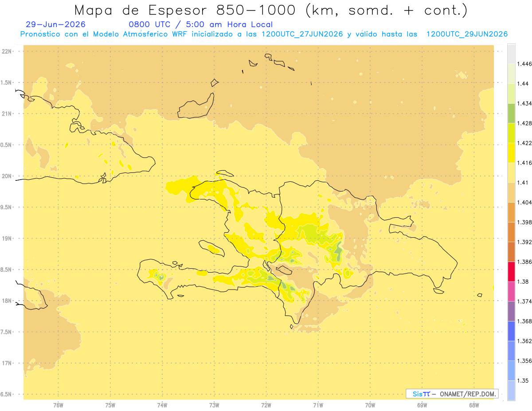Click the latitude label '20N'

pos(7,176)
